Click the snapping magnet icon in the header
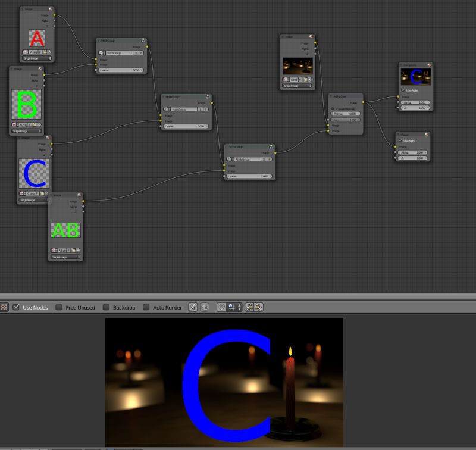This screenshot has width=476, height=450. [x=221, y=307]
